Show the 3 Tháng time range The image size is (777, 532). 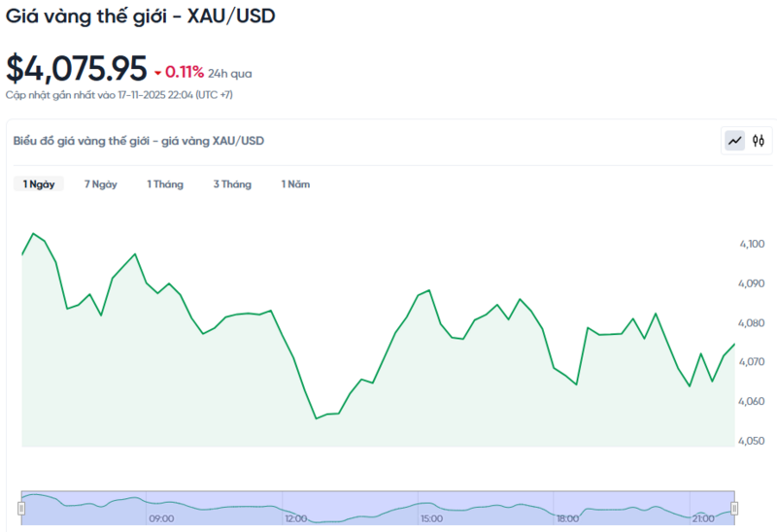point(232,184)
